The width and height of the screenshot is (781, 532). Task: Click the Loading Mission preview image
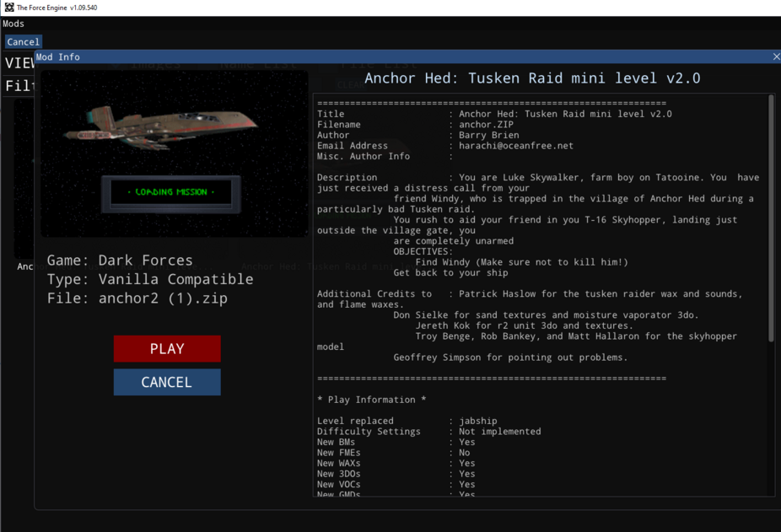point(175,154)
